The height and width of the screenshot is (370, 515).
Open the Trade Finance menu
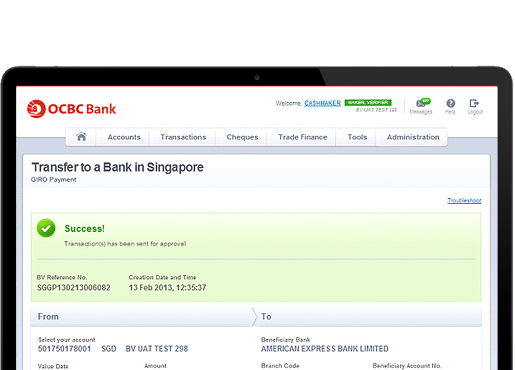[x=303, y=137]
